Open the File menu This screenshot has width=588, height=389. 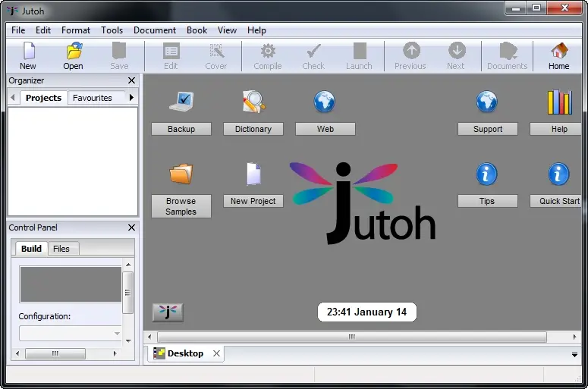(x=18, y=30)
